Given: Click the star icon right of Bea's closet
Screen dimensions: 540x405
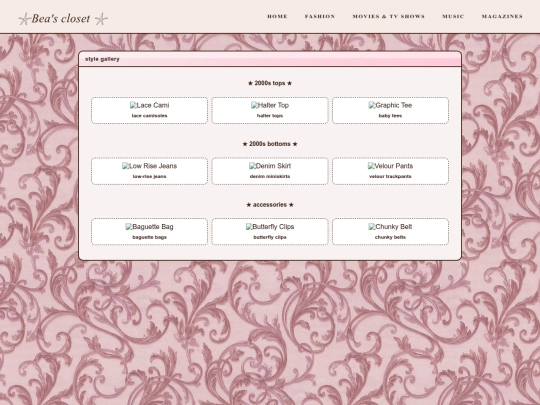Looking at the screenshot, I should (x=101, y=19).
